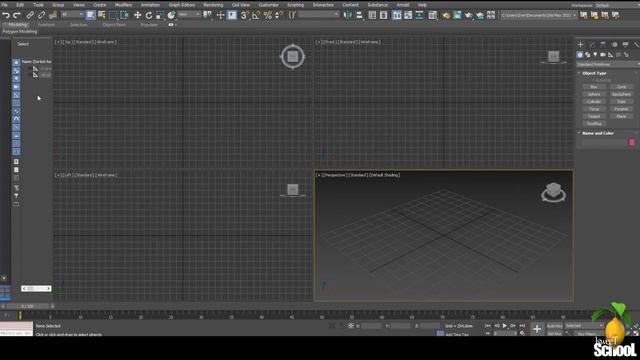This screenshot has height=360, width=640.
Task: Click the Perspective viewport ViewCube
Action: click(x=553, y=192)
